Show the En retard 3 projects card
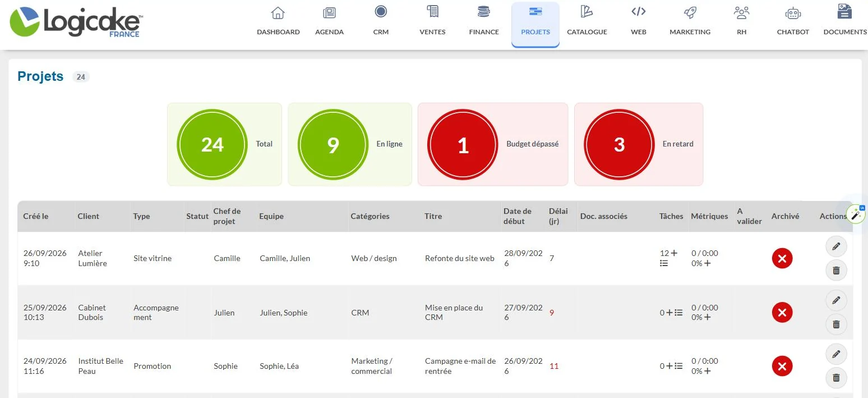868x398 pixels. tap(639, 144)
